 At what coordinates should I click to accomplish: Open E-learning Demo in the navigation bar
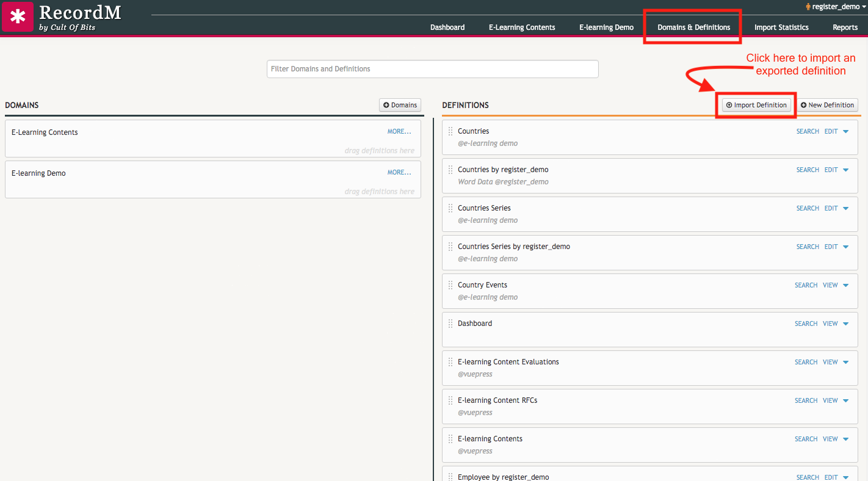pyautogui.click(x=607, y=27)
